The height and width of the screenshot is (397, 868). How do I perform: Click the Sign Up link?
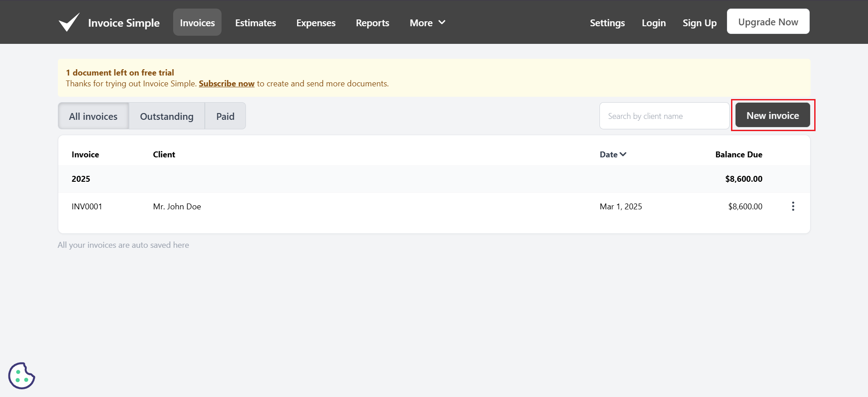point(699,23)
